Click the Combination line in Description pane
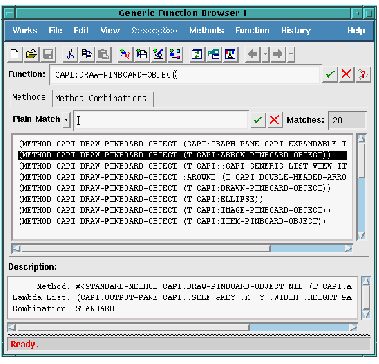 (64, 308)
